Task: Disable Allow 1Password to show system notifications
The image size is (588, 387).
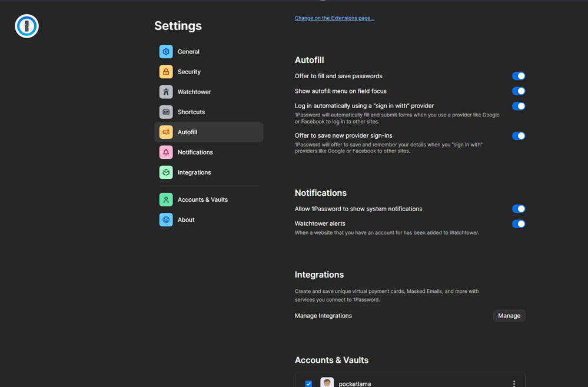Action: pos(519,209)
